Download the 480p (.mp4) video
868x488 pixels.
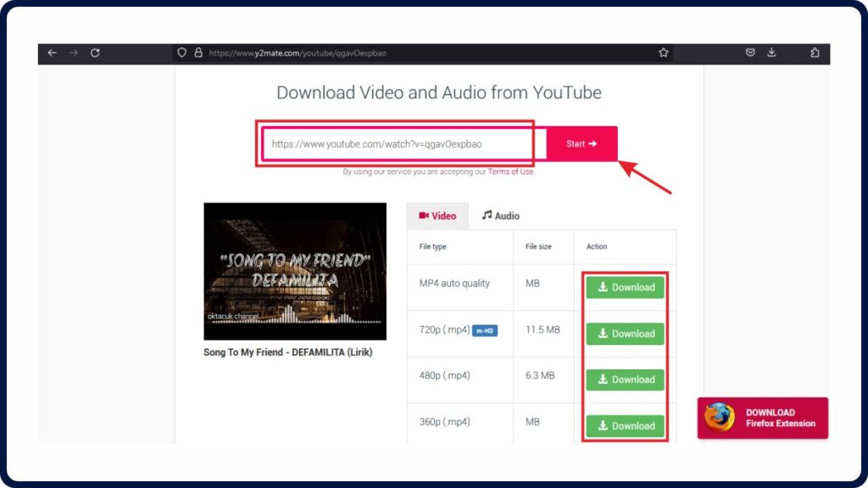(x=625, y=380)
